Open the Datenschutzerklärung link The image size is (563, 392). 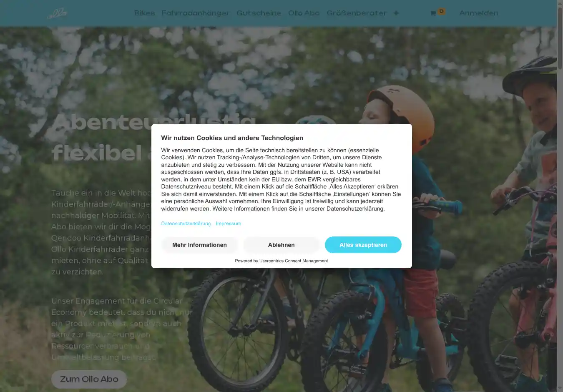pos(186,224)
